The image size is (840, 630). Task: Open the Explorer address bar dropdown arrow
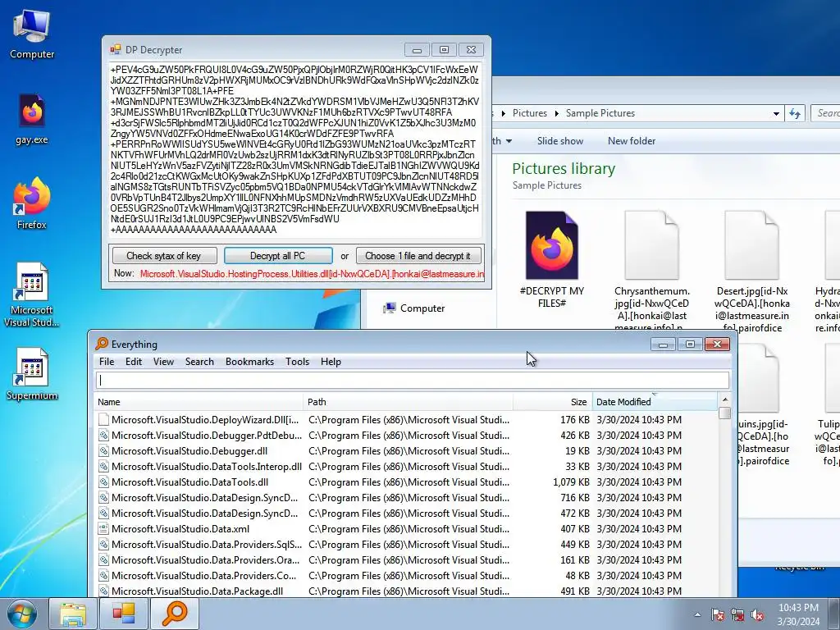click(776, 113)
